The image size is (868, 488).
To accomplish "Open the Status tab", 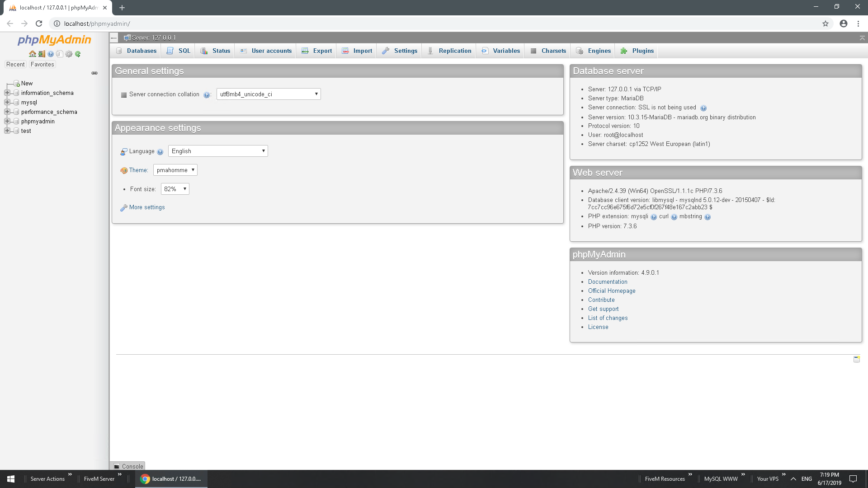I will tap(215, 51).
